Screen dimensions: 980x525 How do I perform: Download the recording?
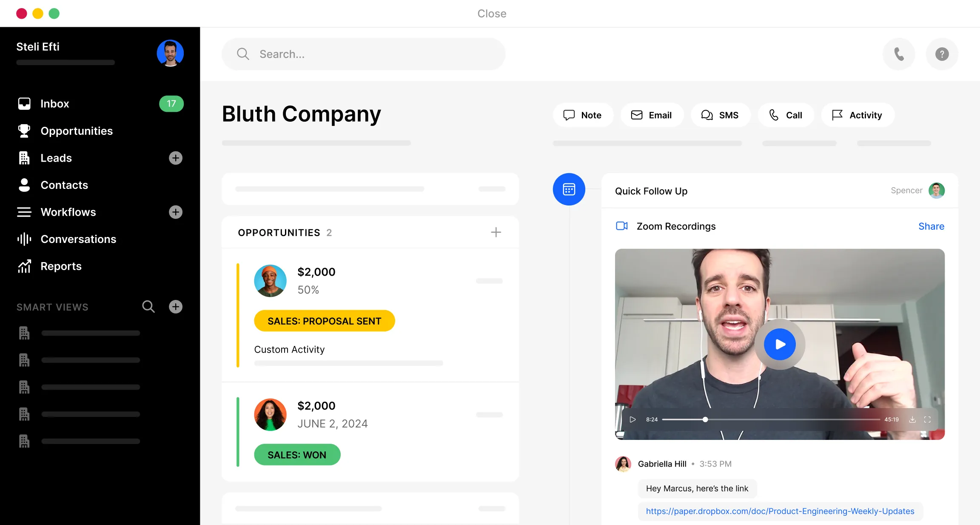tap(912, 419)
